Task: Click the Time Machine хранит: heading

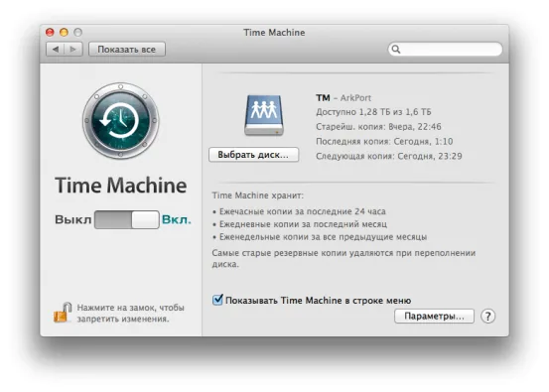Action: pos(258,196)
